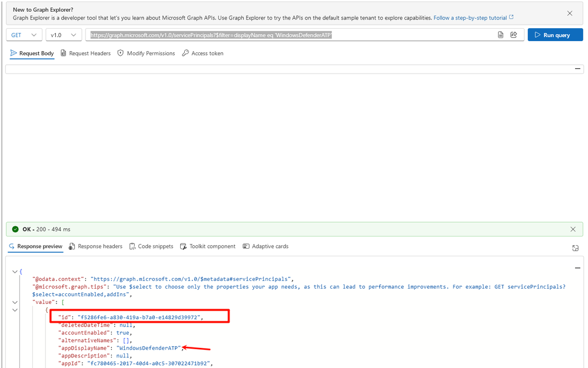Collapse the "value" array chevron
This screenshot has height=368, width=588.
(15, 302)
